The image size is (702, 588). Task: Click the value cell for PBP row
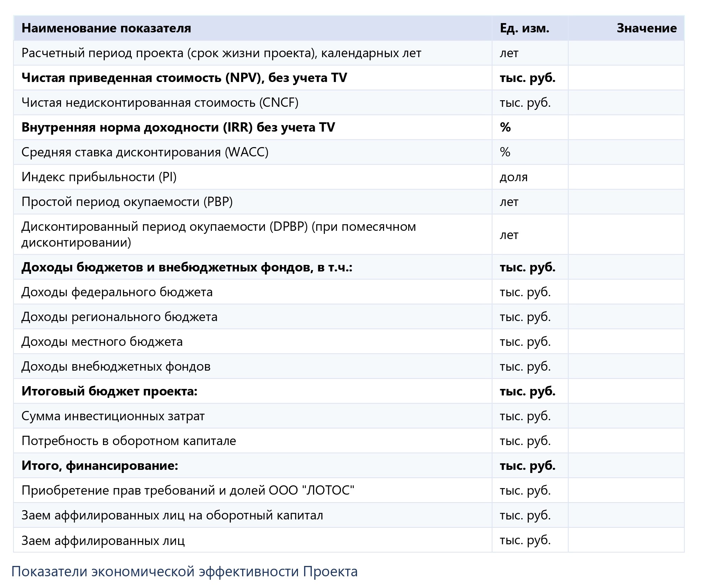(626, 202)
